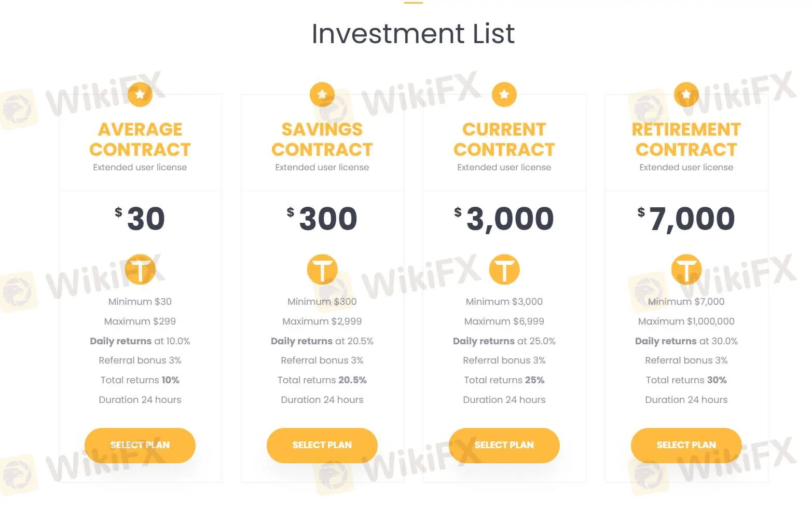
Task: Click the star icon above Average Contract
Action: (x=140, y=95)
